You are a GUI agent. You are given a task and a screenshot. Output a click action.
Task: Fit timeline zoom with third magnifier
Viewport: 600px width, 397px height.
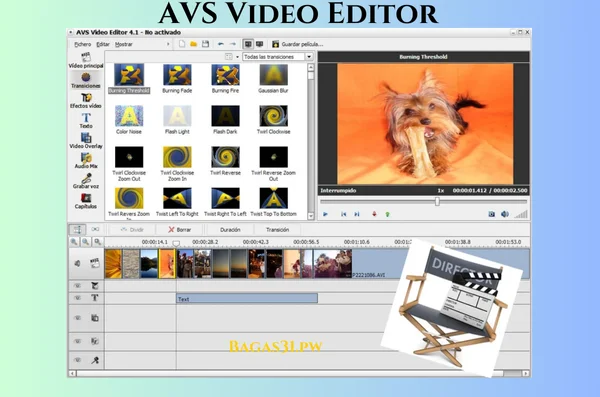tap(98, 242)
